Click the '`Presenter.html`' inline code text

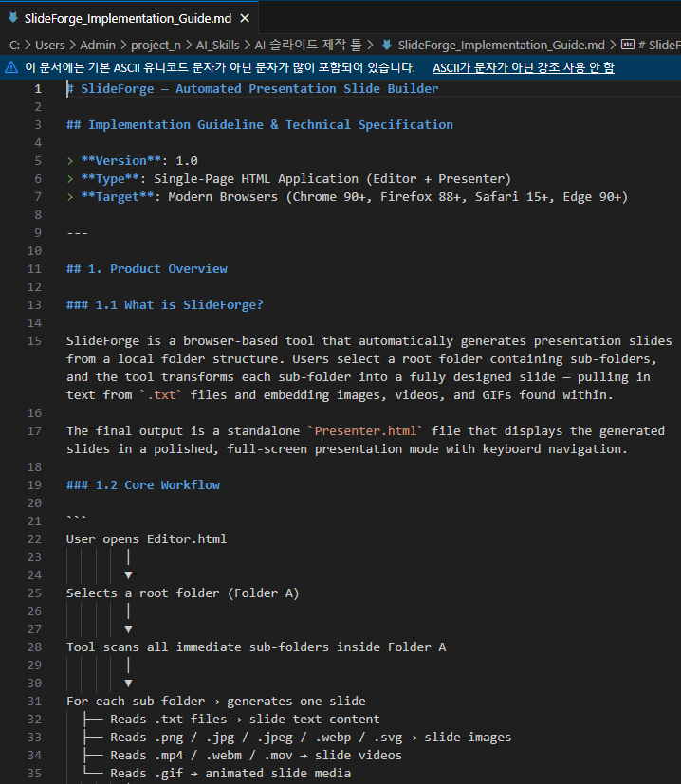point(365,430)
